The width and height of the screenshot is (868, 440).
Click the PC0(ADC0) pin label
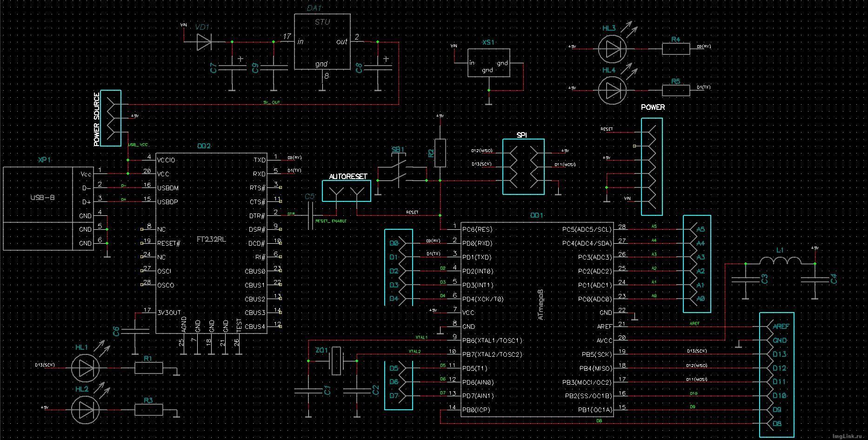(x=595, y=299)
